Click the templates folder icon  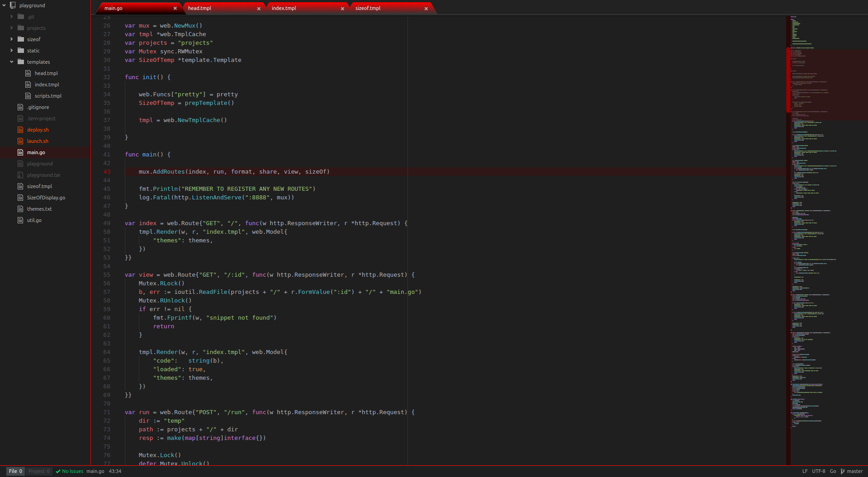[x=21, y=62]
